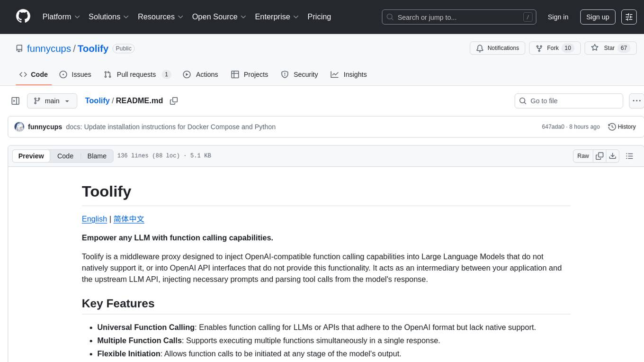Download the raw file
644x362 pixels.
coord(613,156)
